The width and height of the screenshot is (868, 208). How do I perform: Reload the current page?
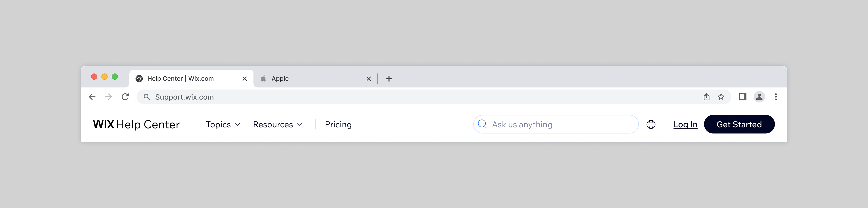125,97
